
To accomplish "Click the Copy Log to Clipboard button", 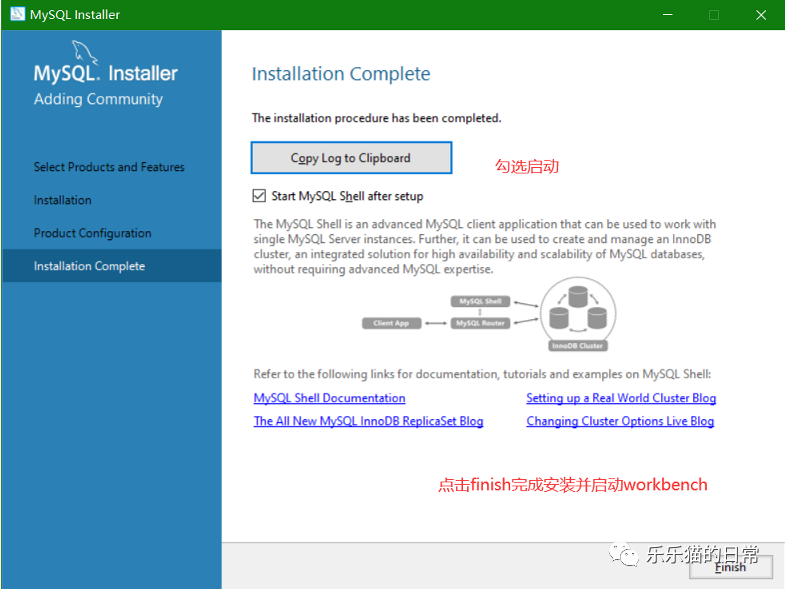I will [x=351, y=158].
